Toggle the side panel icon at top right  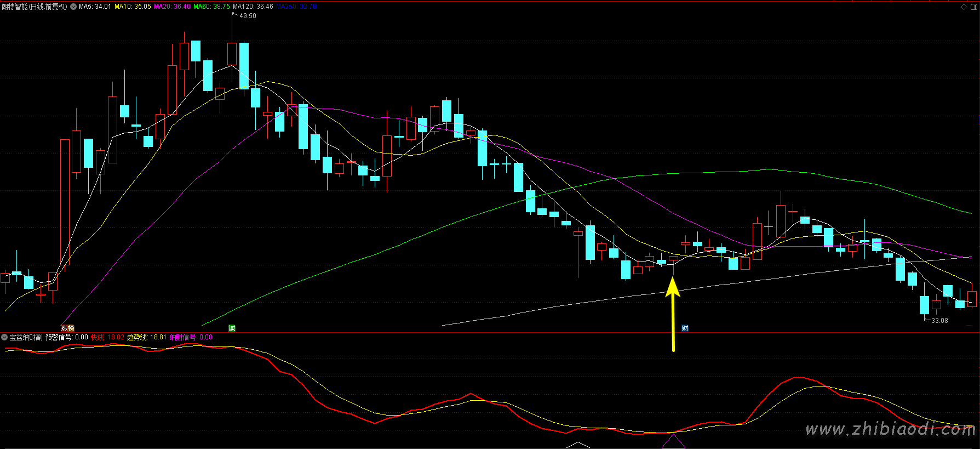(x=974, y=7)
